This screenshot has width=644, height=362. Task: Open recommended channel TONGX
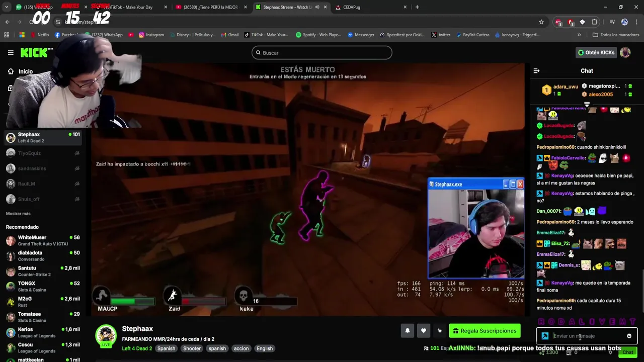43,287
